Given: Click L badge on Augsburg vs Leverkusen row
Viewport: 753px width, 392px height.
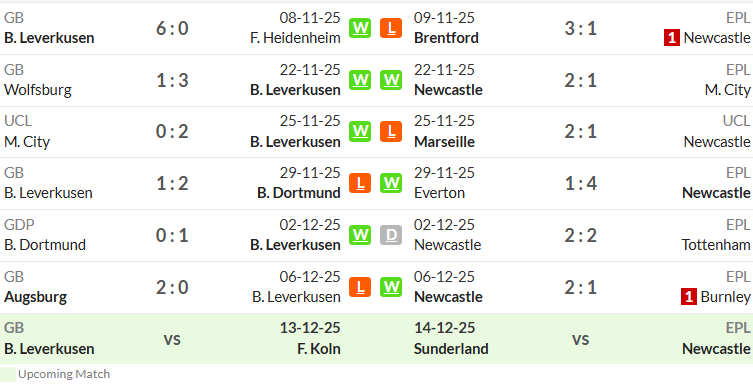Looking at the screenshot, I should click(360, 287).
